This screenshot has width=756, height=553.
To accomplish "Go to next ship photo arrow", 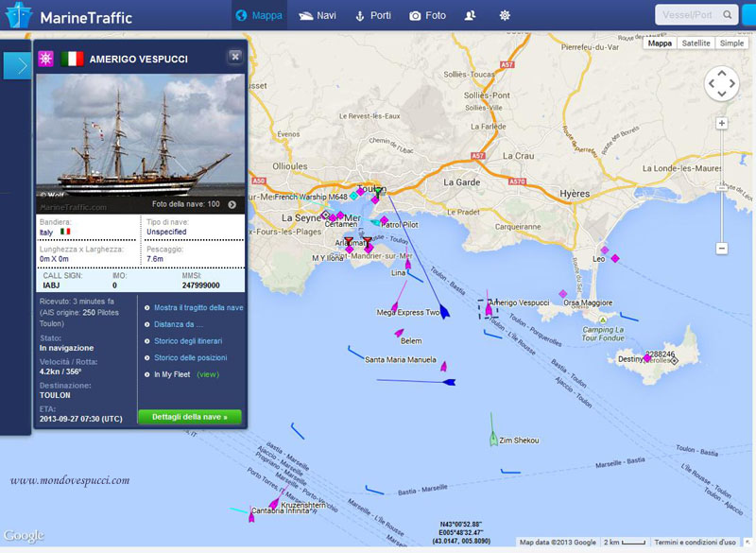I will pyautogui.click(x=232, y=204).
